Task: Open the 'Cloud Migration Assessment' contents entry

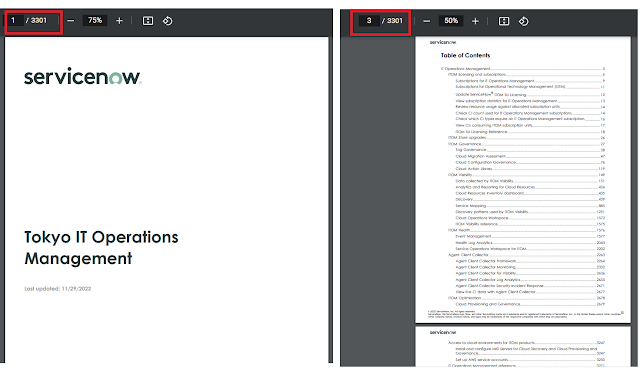Action: (x=530, y=156)
